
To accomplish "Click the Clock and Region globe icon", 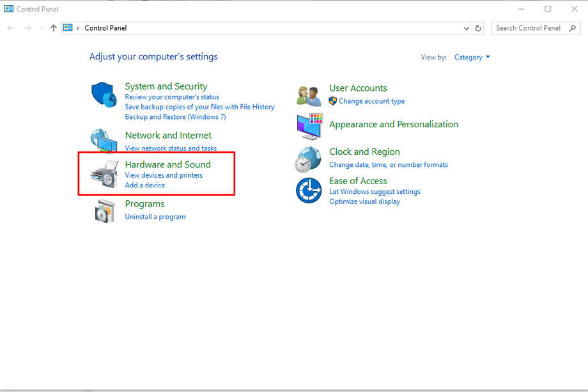I will click(x=308, y=159).
